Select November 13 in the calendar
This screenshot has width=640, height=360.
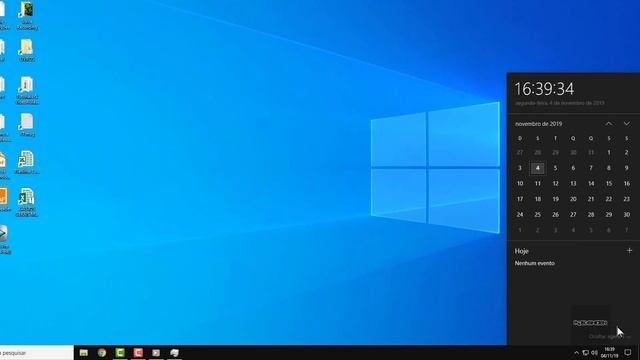(573, 184)
